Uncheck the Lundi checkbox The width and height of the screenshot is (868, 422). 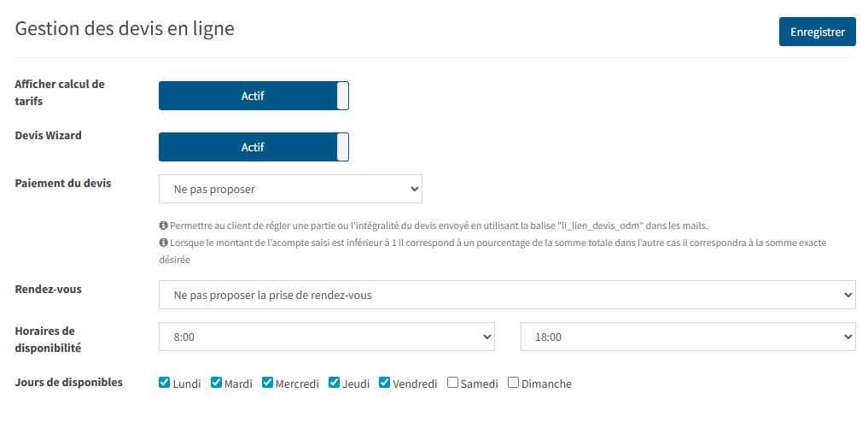pos(164,382)
